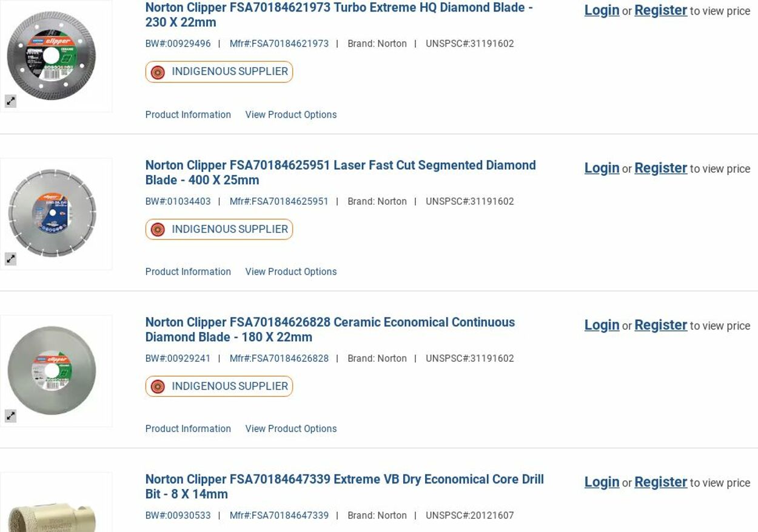Click Register for the Core Drill Bit price
Image resolution: width=758 pixels, height=532 pixels.
[x=660, y=482]
